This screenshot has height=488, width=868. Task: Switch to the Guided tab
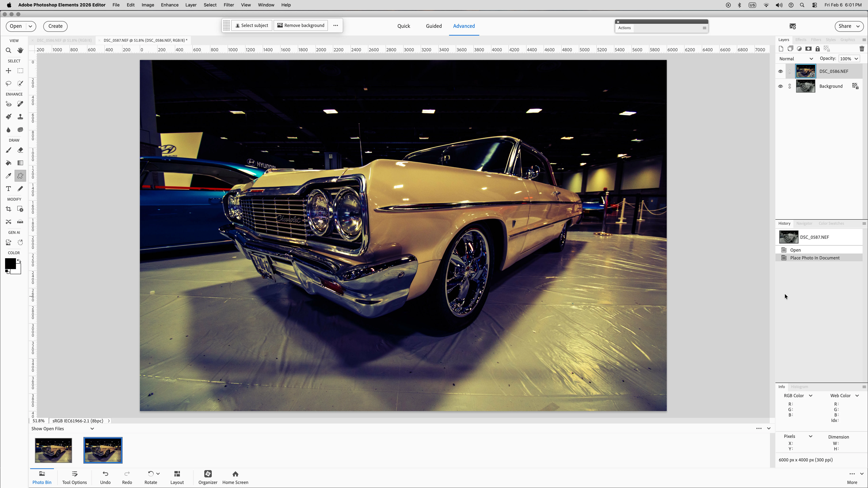(434, 26)
